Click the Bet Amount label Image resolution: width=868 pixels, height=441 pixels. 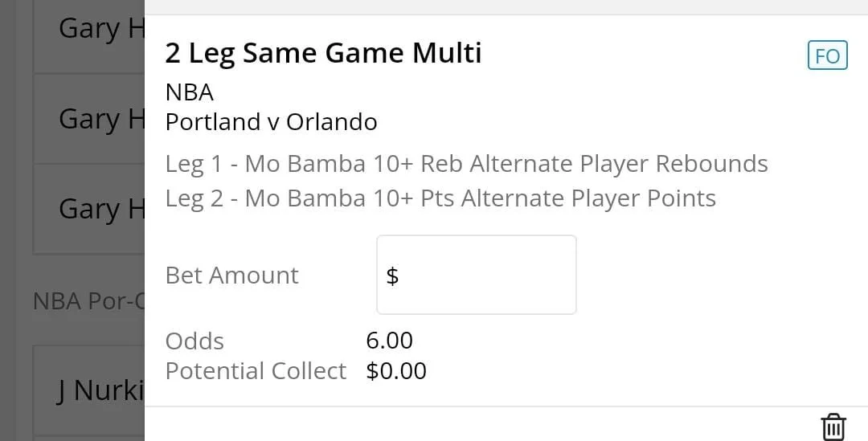[x=231, y=276]
